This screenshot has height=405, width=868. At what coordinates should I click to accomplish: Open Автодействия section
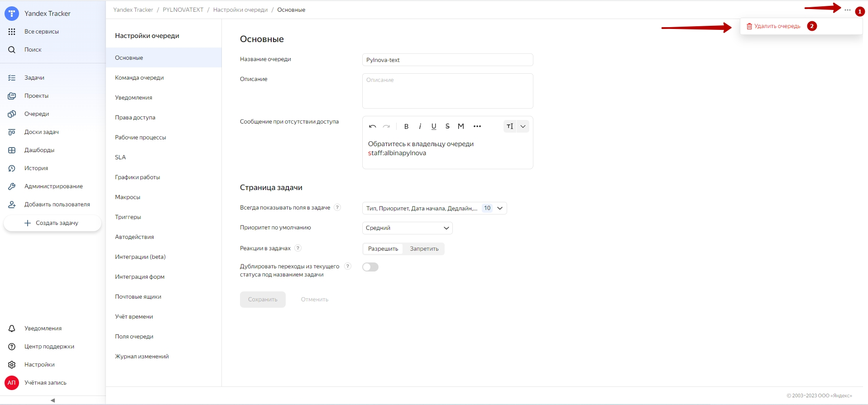pos(164,237)
